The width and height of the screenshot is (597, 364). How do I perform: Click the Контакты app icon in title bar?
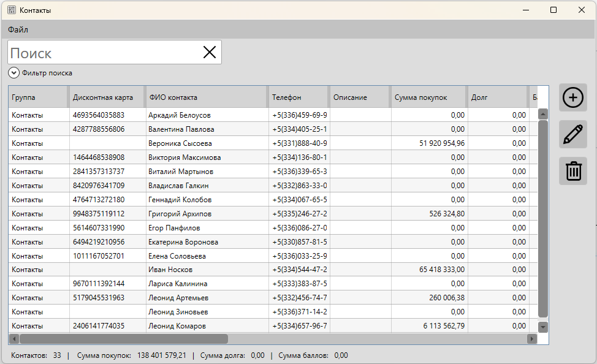click(x=11, y=10)
